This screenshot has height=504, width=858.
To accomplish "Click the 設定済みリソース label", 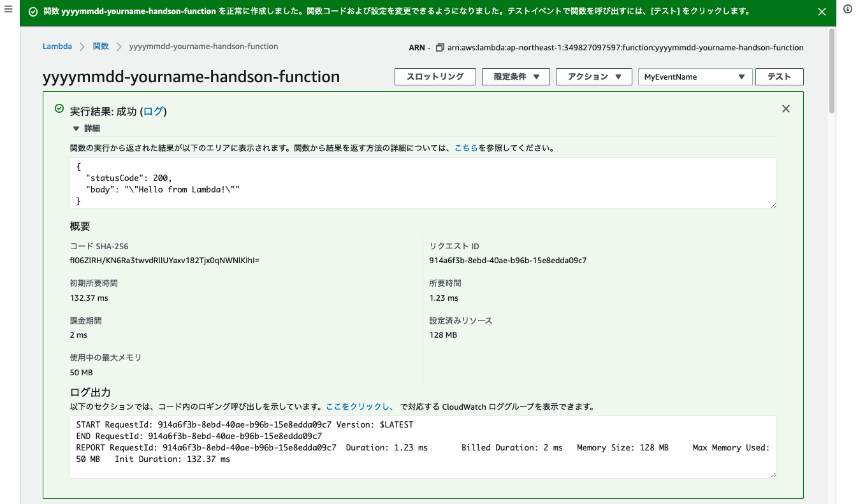I will 461,320.
